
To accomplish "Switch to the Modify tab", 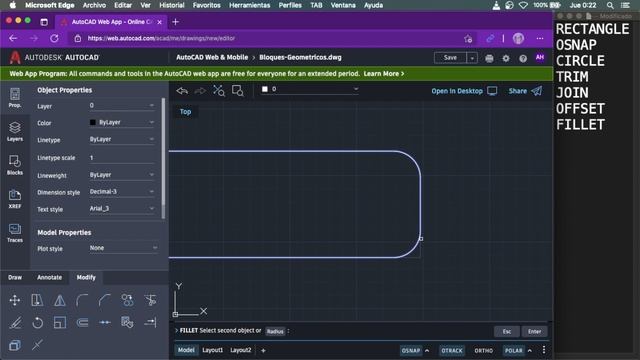I will tap(86, 278).
